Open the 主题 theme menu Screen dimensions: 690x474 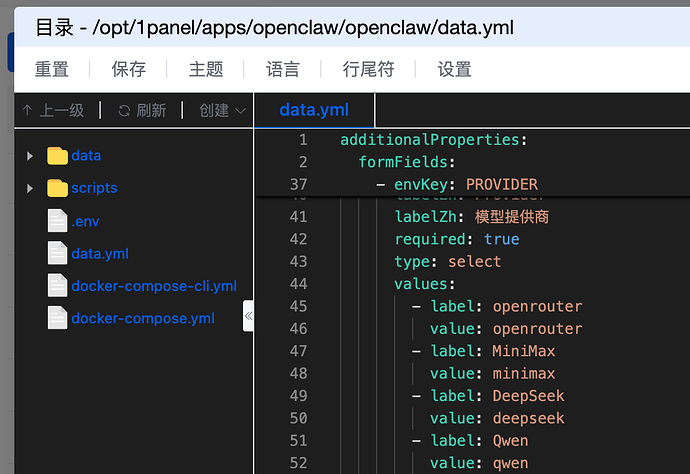coord(206,69)
